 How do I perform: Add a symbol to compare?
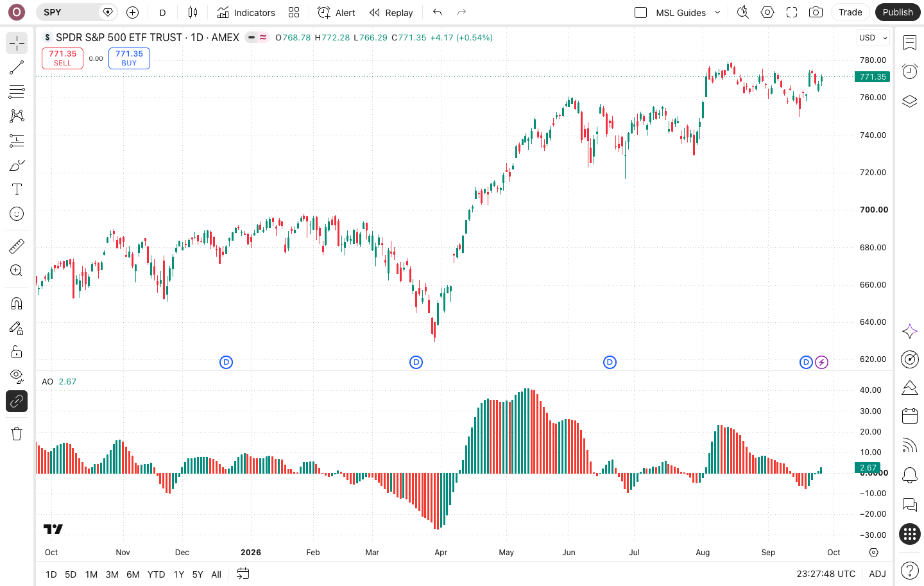(x=132, y=12)
